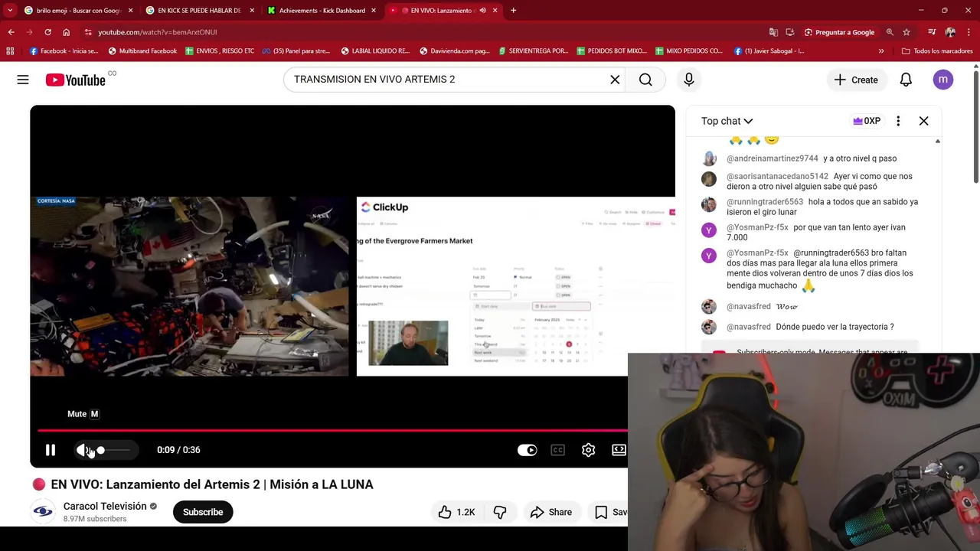Dislike the video with thumbs down

tap(500, 512)
